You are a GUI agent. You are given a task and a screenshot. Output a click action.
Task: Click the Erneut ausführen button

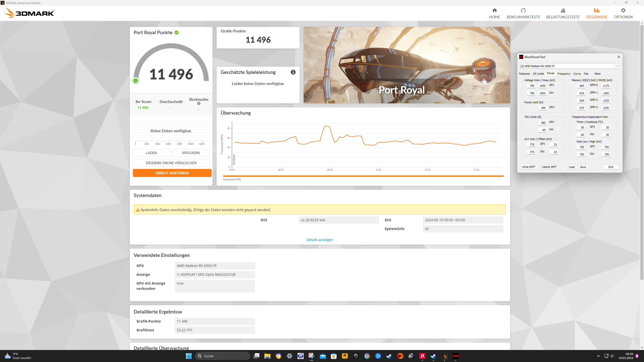172,173
